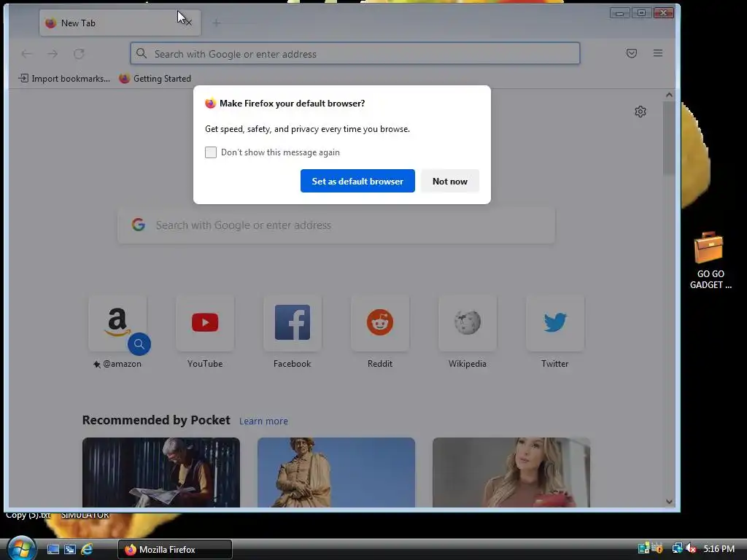This screenshot has width=747, height=560.
Task: Click the Google logo in page search
Action: [139, 225]
